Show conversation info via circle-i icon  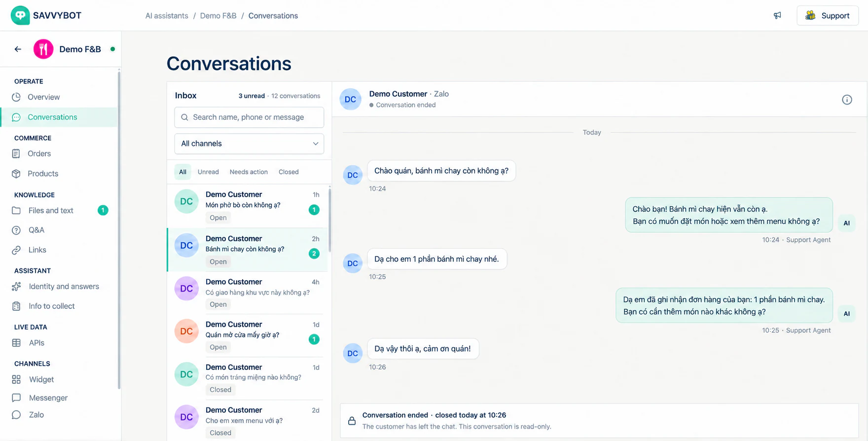847,100
